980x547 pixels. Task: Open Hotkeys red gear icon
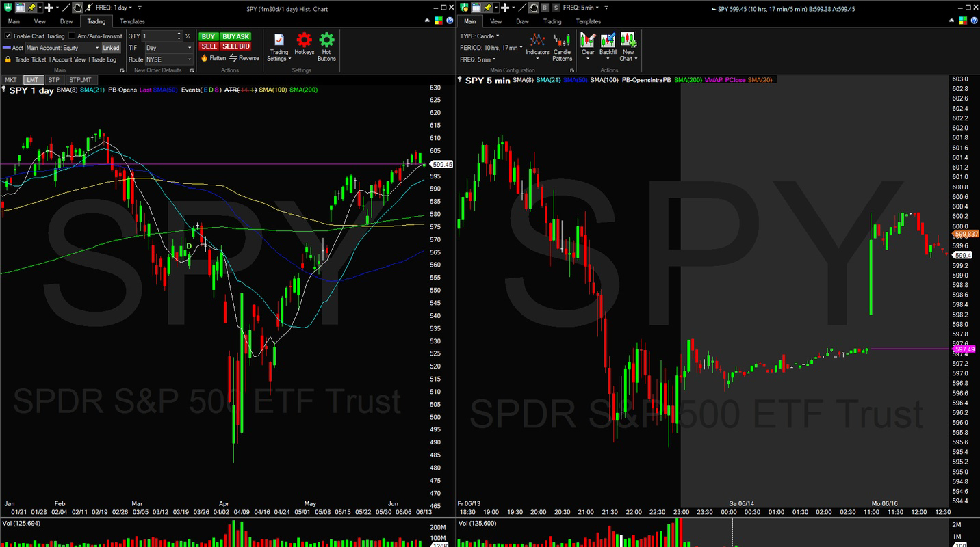305,40
